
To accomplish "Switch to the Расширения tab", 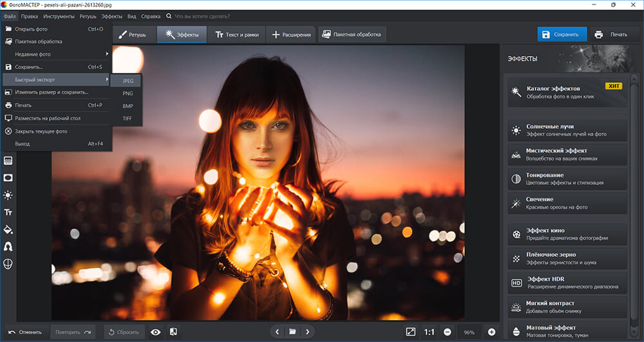I will tap(291, 35).
